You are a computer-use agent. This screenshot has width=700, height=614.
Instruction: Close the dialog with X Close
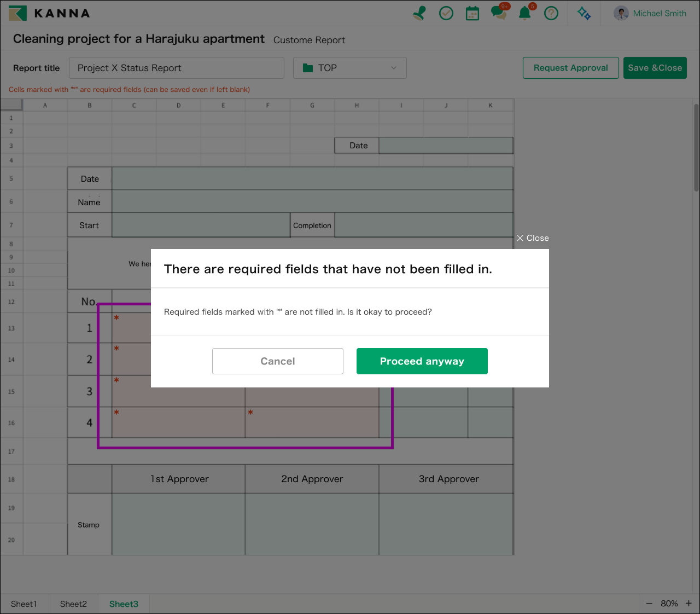point(533,238)
